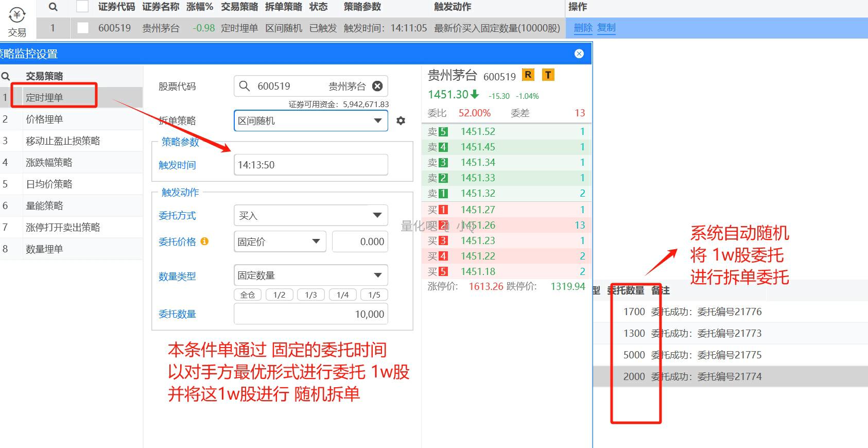Image resolution: width=868 pixels, height=448 pixels.
Task: Click the gear icon next to 拆单策略
Action: (x=401, y=120)
